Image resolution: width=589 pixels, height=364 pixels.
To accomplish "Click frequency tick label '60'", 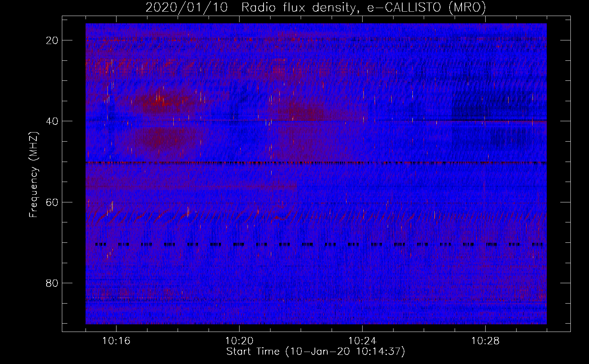I will tap(52, 202).
